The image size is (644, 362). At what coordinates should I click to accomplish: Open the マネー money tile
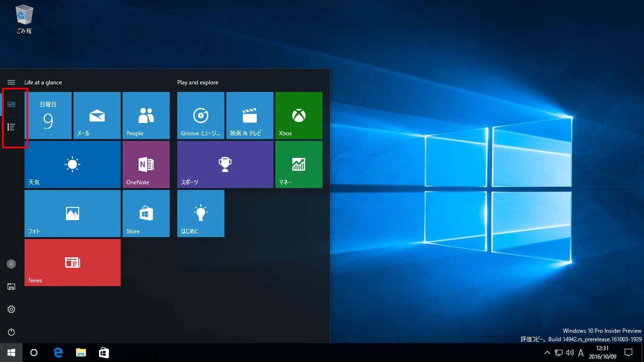point(299,165)
